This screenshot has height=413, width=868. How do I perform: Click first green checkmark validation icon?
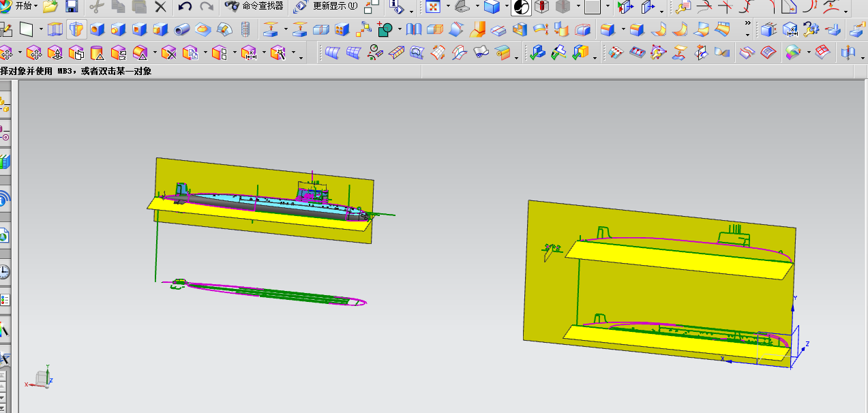pyautogui.click(x=537, y=52)
